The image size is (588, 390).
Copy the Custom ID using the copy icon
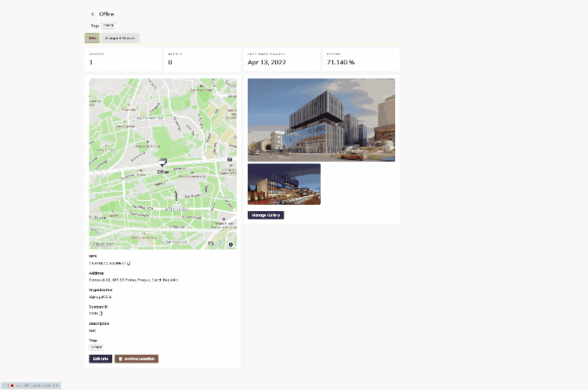(101, 313)
